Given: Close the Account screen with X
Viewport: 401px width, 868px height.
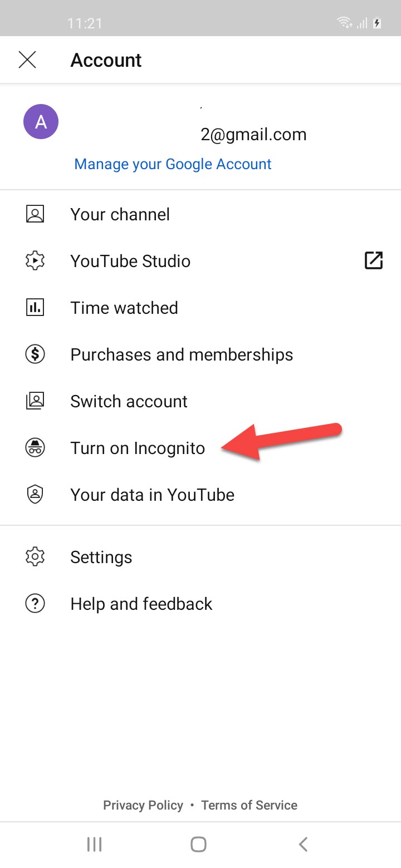Looking at the screenshot, I should [x=27, y=60].
